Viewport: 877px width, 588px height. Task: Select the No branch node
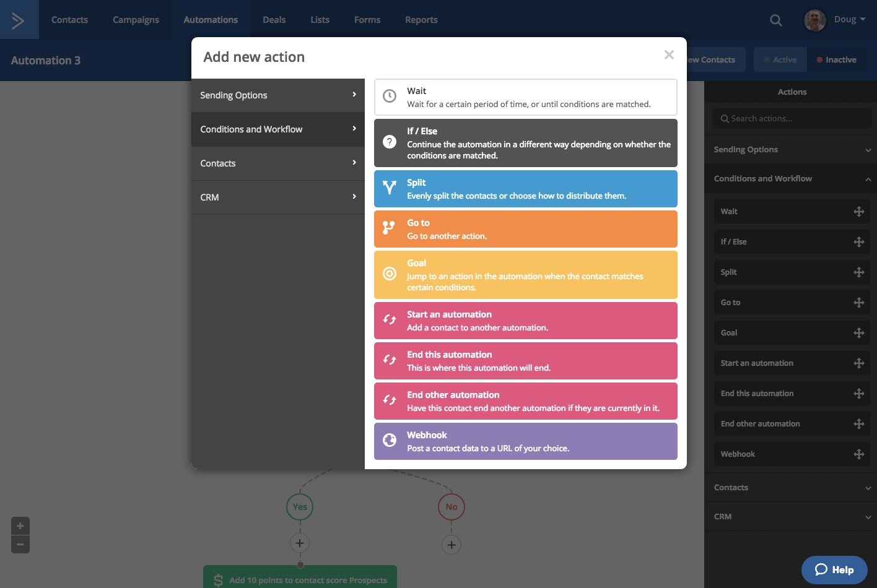tap(452, 507)
